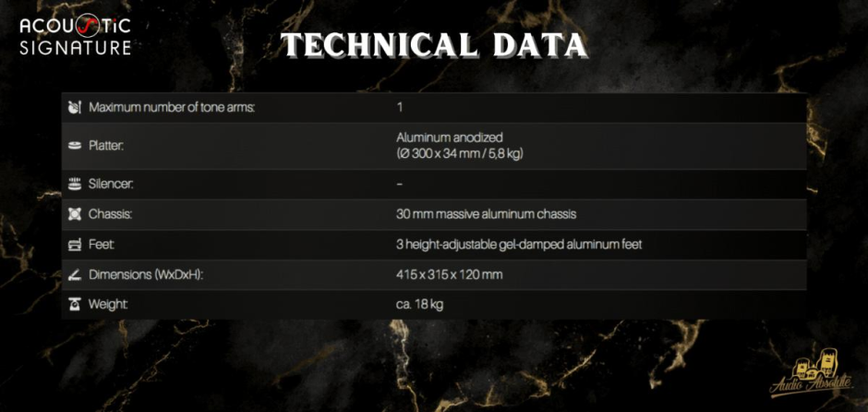Click the Silencer label
868x412 pixels.
tap(111, 184)
